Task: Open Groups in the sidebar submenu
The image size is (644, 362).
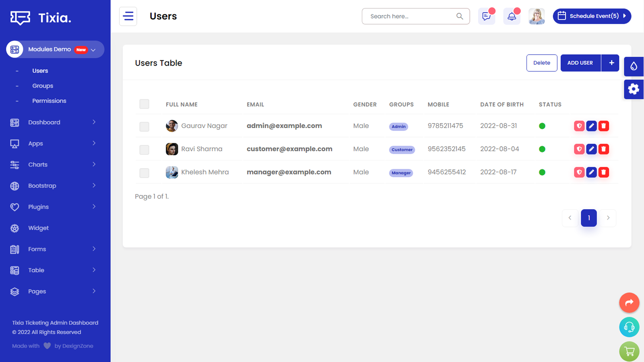Action: click(x=43, y=86)
